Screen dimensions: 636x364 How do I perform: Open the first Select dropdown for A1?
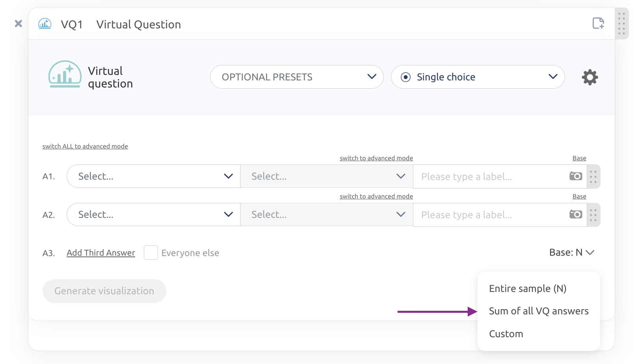153,176
